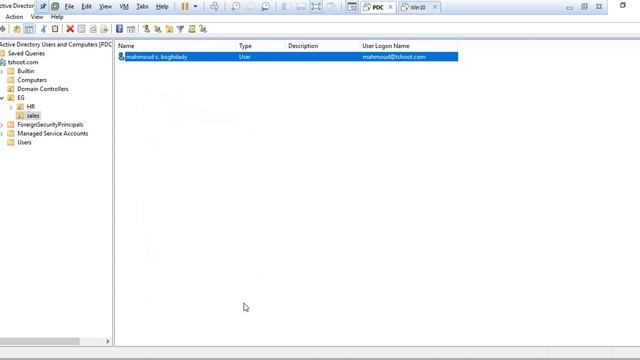
Task: Sort by the Name column header
Action: pyautogui.click(x=176, y=46)
